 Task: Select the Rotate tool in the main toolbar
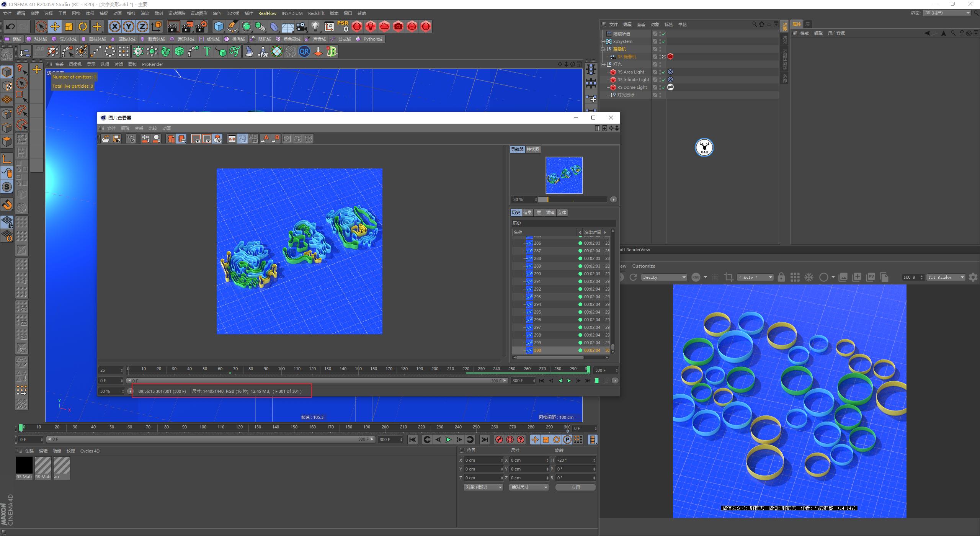[83, 26]
